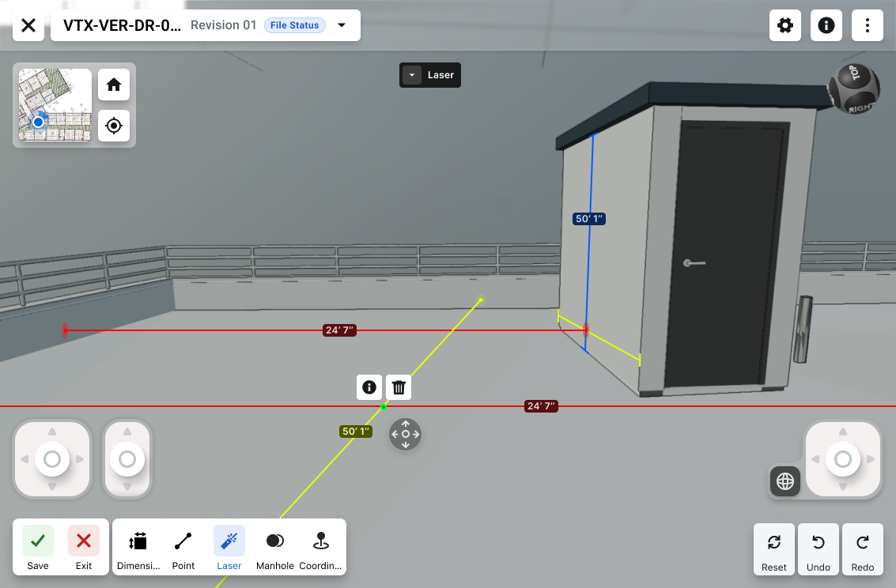The height and width of the screenshot is (588, 896).
Task: Close the model viewer with the X button
Action: (28, 25)
